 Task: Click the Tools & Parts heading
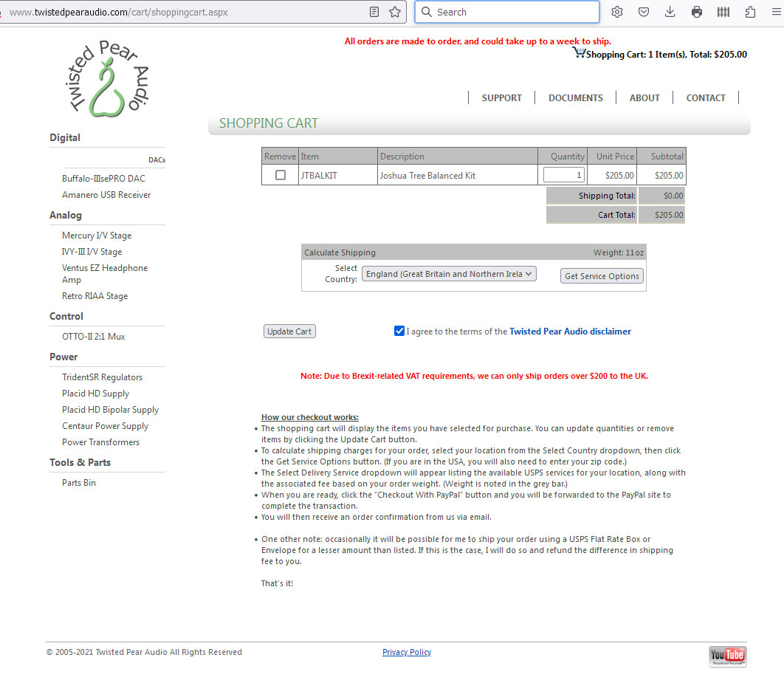coord(80,462)
